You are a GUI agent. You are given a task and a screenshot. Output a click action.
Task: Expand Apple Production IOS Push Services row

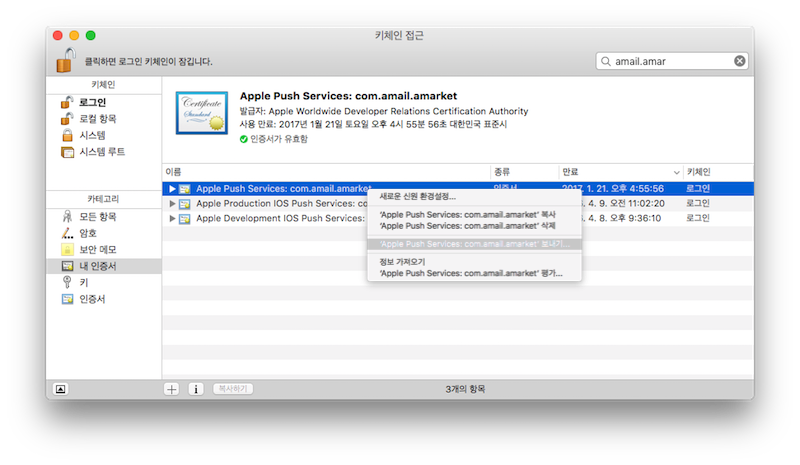(172, 204)
